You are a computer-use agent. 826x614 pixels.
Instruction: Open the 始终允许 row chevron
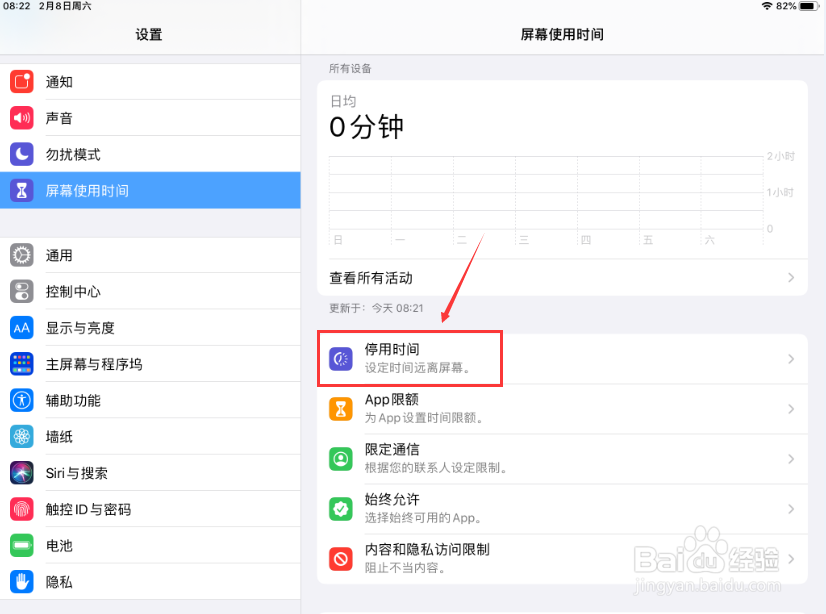click(791, 509)
